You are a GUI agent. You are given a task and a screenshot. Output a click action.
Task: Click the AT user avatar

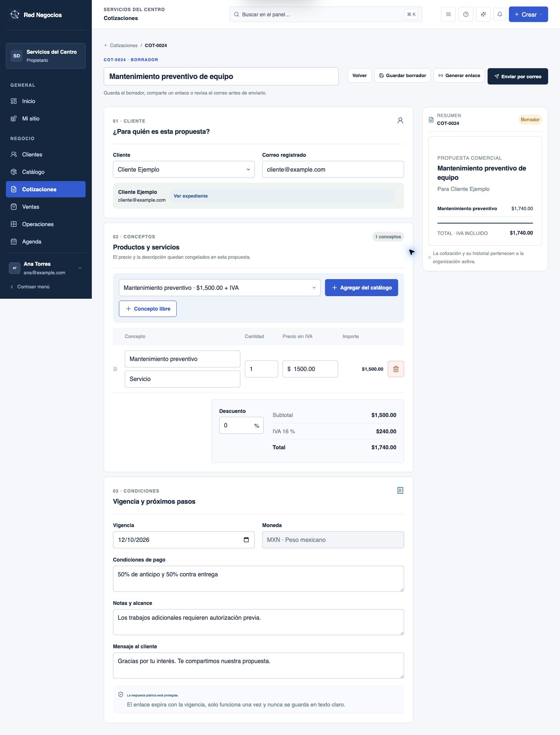15,268
